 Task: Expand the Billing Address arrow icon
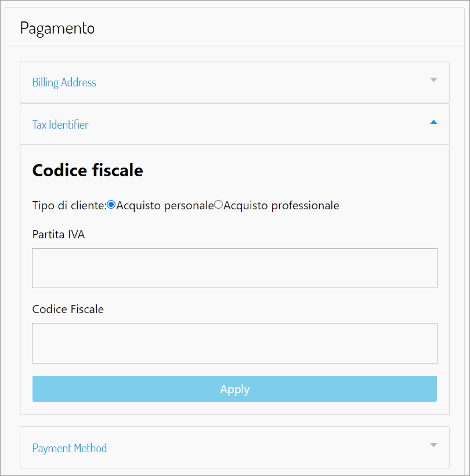433,80
